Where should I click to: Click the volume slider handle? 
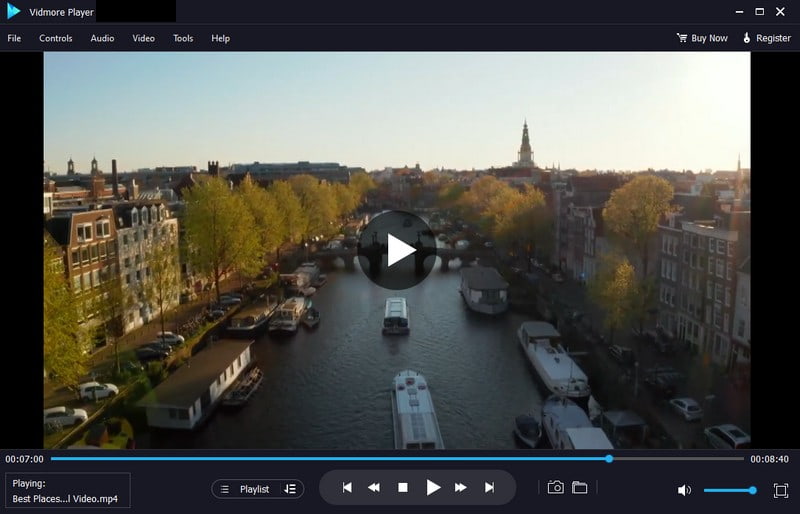tap(752, 490)
